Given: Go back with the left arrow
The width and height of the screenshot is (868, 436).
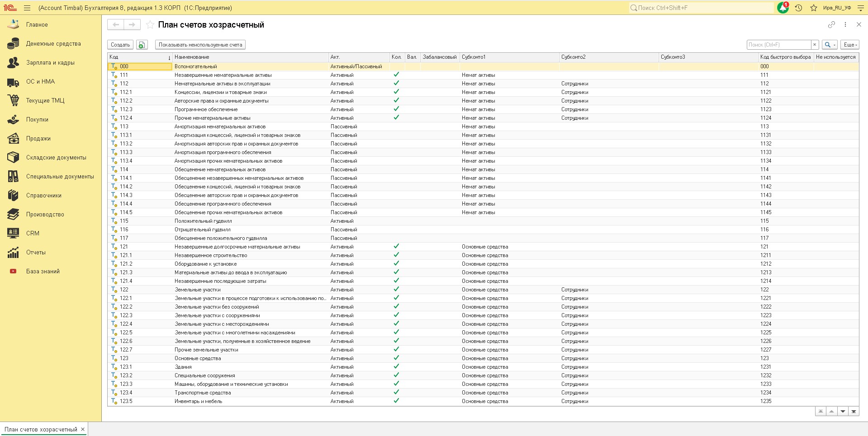Looking at the screenshot, I should [x=116, y=25].
